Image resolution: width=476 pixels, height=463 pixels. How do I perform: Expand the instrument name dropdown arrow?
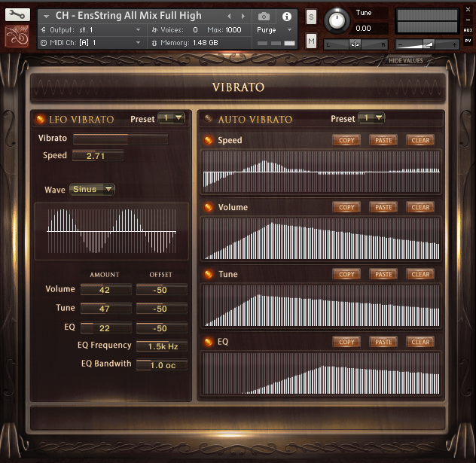46,17
